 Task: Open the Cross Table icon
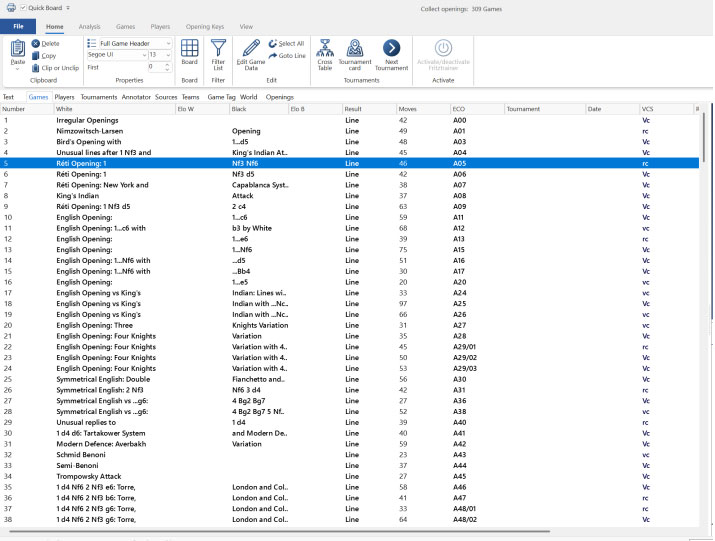pyautogui.click(x=324, y=48)
